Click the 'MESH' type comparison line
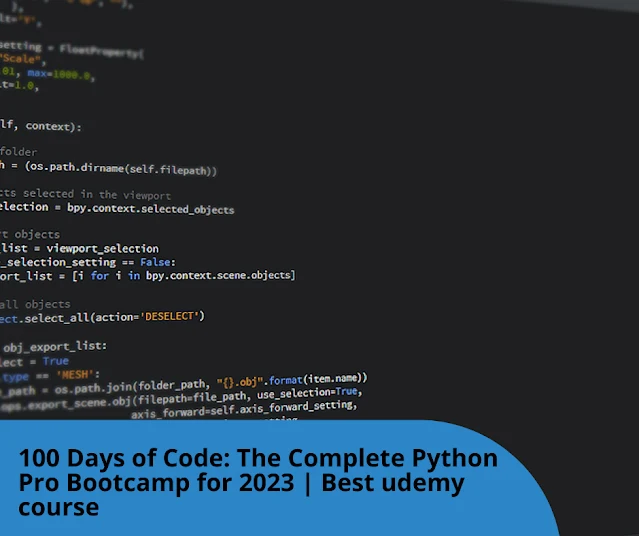Image resolution: width=639 pixels, height=536 pixels. coord(50,375)
